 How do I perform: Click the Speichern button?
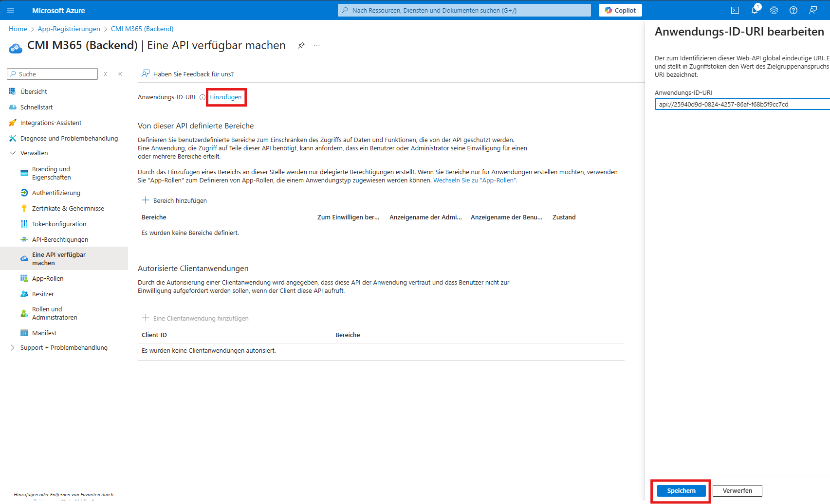[x=681, y=490]
